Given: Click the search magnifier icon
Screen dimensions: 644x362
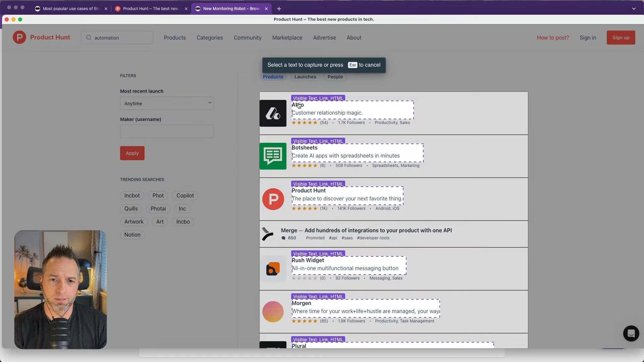Looking at the screenshot, I should [x=89, y=38].
